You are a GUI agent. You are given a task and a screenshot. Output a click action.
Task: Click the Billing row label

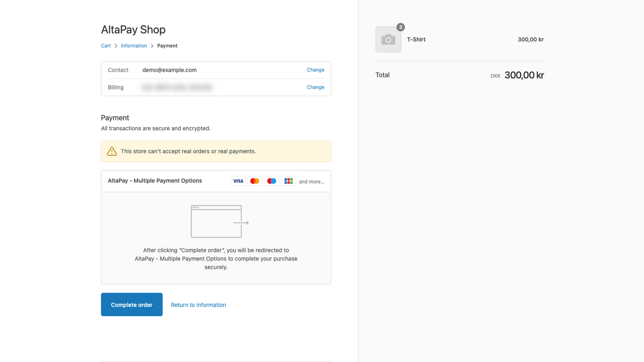(116, 87)
